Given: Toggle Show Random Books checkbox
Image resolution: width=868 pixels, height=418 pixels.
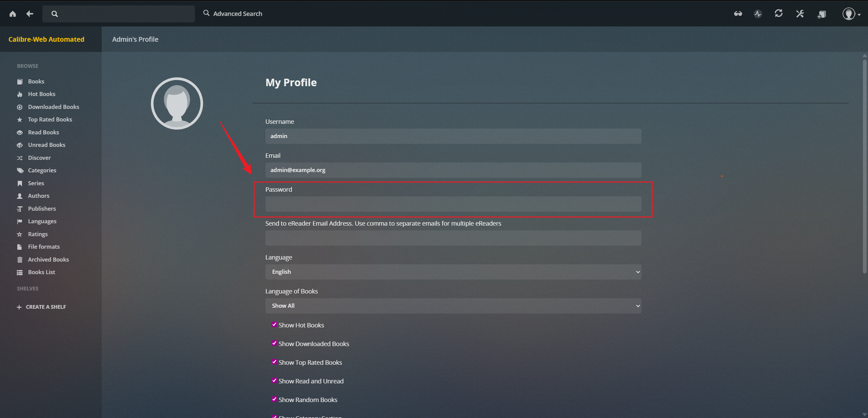Looking at the screenshot, I should coord(274,399).
